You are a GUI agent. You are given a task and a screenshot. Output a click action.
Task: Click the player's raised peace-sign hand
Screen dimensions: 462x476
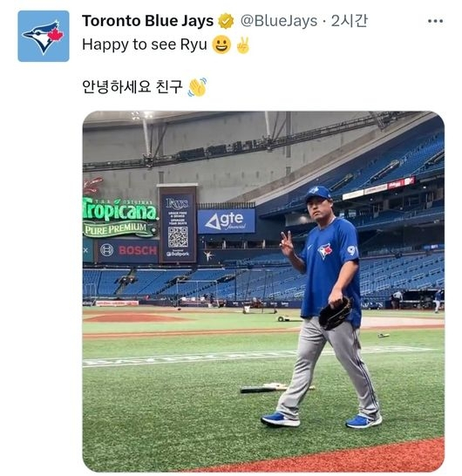pyautogui.click(x=287, y=243)
